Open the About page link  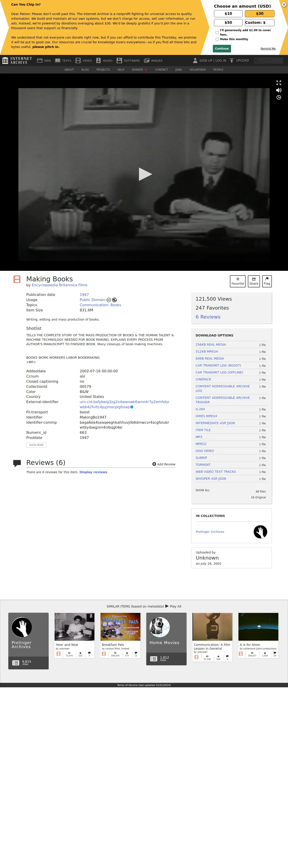coord(69,70)
